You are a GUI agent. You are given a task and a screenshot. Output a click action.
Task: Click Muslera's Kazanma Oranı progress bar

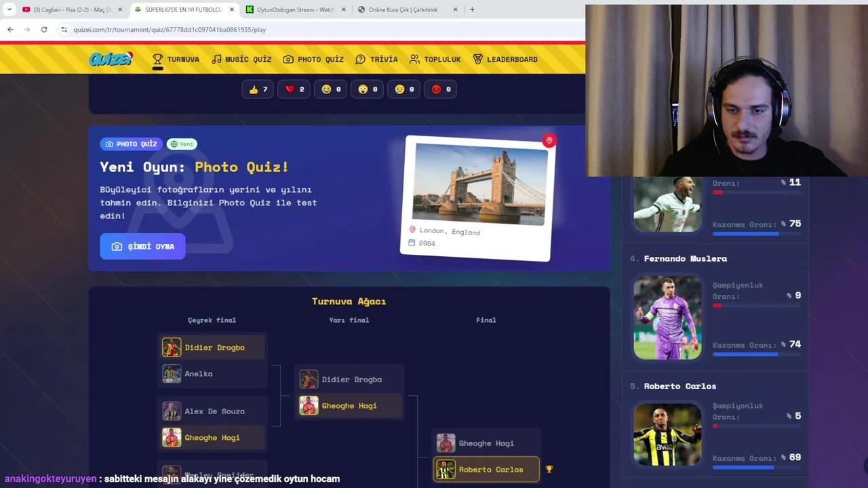756,354
